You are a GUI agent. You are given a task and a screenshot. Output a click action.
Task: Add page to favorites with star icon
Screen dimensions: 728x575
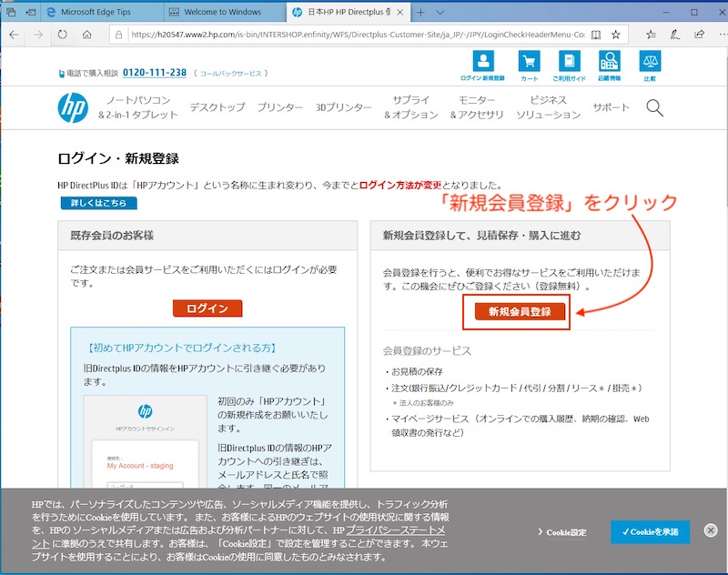tap(616, 35)
